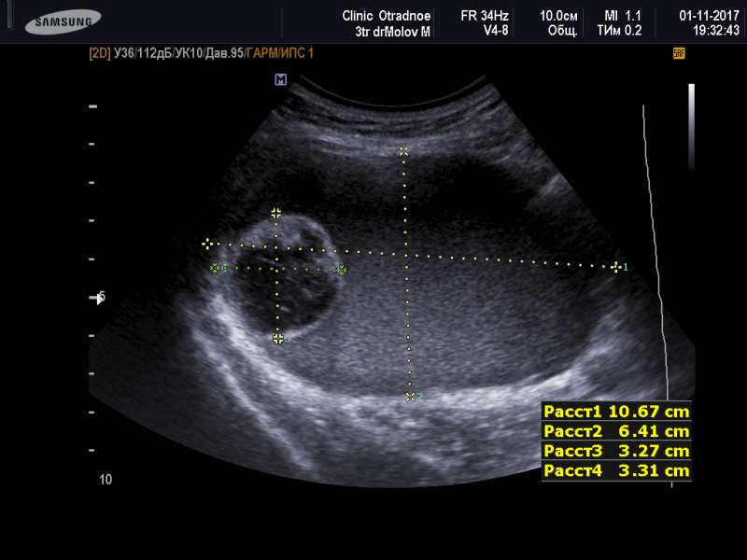Click the ТИм 0.2 value

[x=619, y=31]
